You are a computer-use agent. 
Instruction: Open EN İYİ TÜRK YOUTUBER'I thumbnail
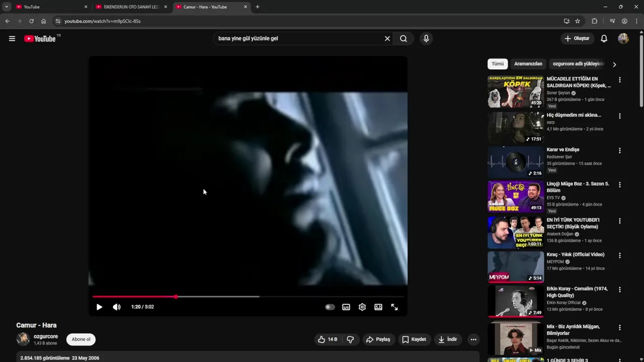(516, 232)
